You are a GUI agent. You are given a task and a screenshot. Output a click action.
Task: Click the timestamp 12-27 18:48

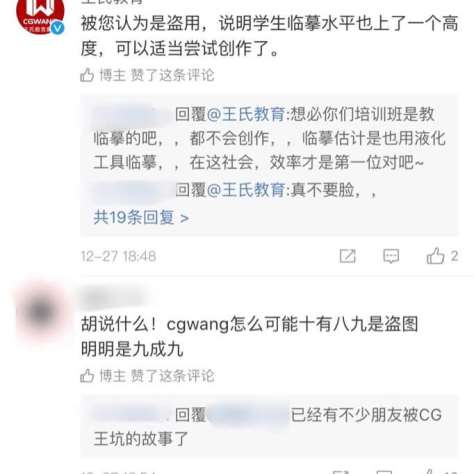(119, 256)
